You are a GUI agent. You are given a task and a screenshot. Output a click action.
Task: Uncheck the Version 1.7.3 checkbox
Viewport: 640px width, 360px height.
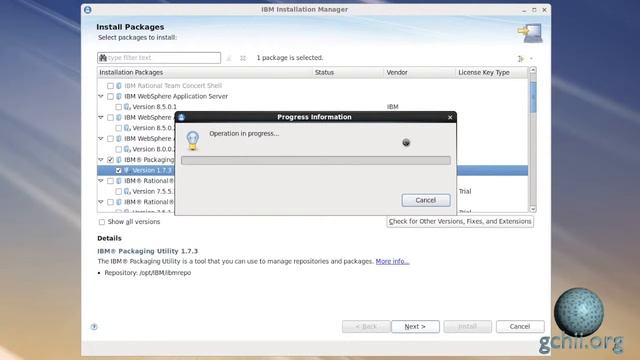118,170
